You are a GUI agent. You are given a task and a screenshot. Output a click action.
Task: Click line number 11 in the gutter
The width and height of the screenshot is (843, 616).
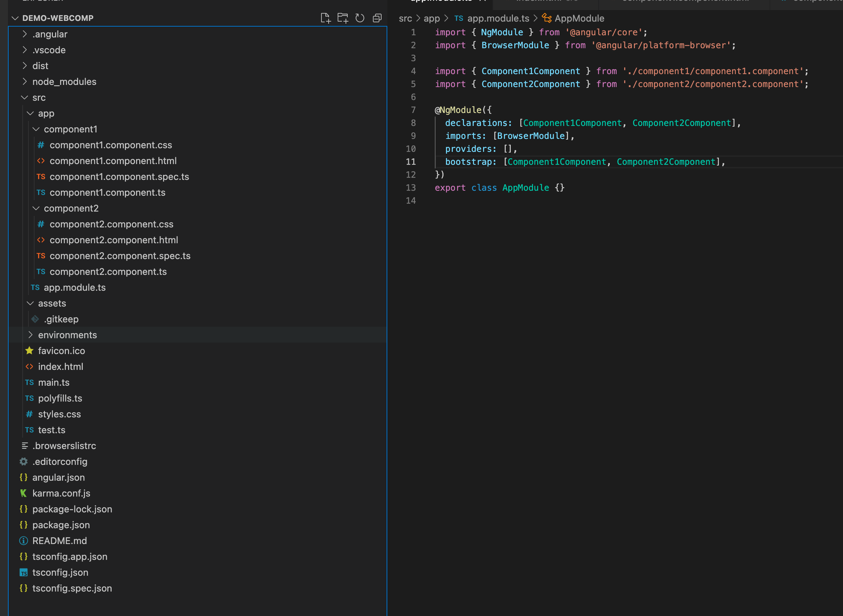pyautogui.click(x=411, y=162)
